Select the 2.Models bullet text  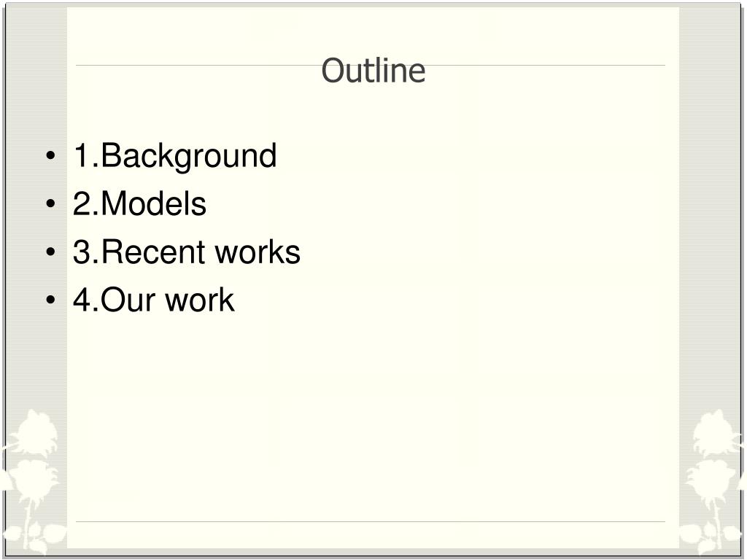[139, 204]
